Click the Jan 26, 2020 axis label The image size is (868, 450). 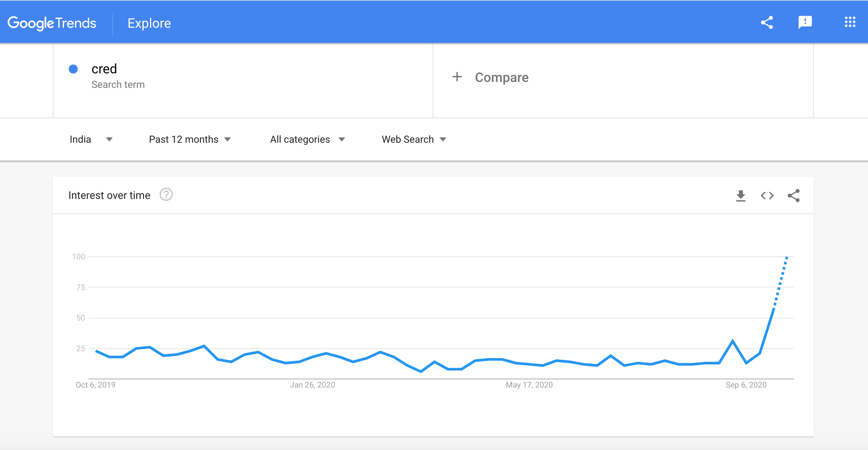[312, 385]
